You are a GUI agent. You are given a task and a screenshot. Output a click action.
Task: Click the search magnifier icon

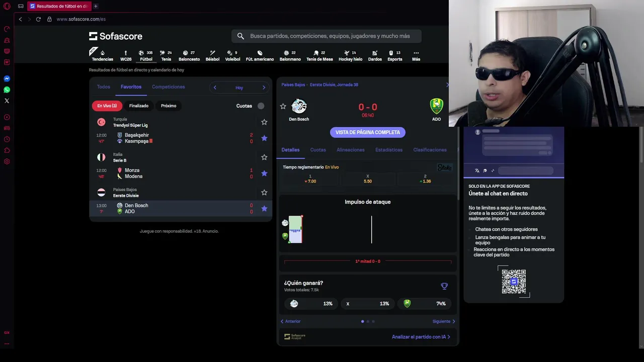click(x=240, y=36)
